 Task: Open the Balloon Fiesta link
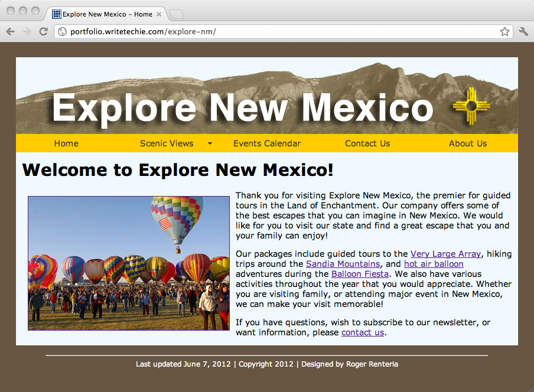(x=360, y=274)
